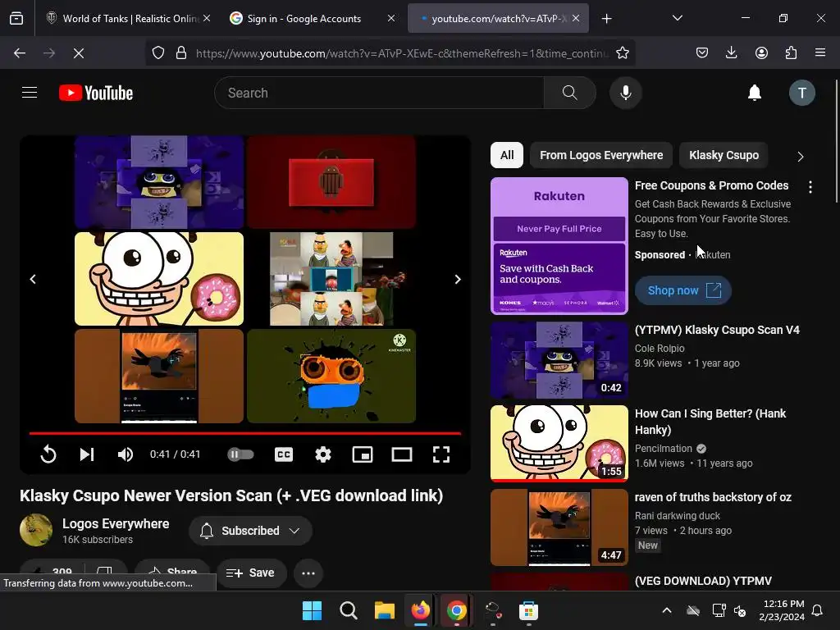Open more actions three-dot button
Screen dimensions: 840x630
tap(308, 573)
